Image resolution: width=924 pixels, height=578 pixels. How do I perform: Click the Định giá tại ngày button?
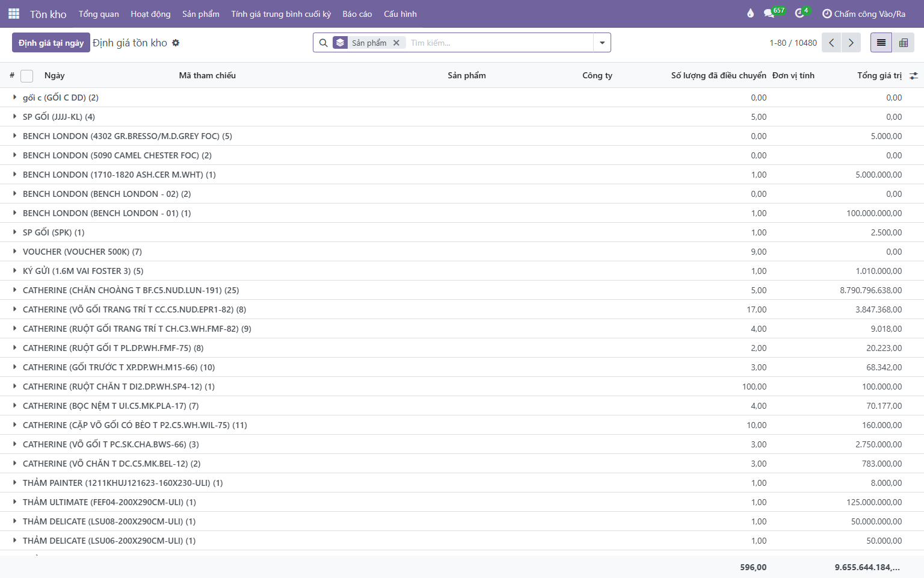click(51, 43)
